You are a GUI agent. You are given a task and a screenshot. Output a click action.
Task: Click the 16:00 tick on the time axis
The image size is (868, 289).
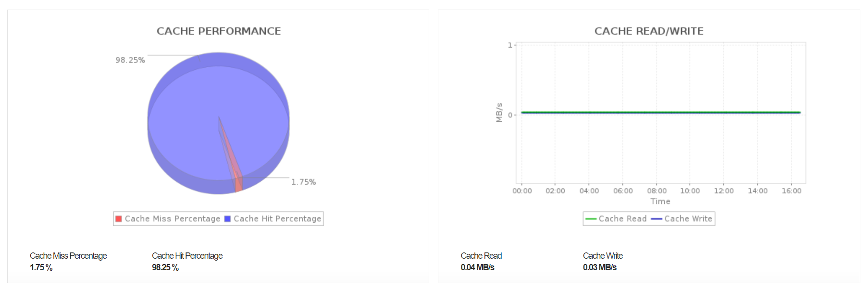(791, 191)
